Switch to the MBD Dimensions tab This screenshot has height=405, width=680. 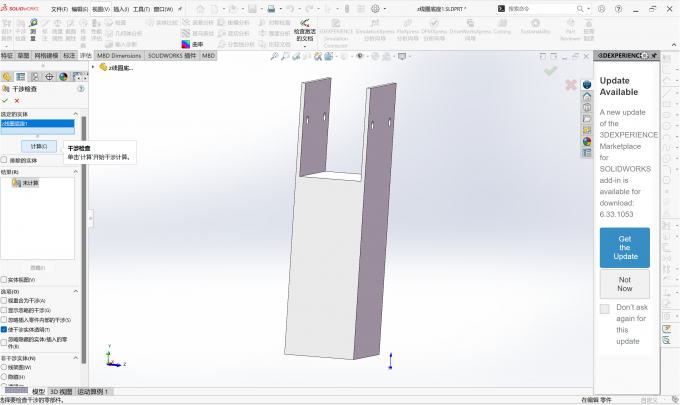tap(119, 56)
